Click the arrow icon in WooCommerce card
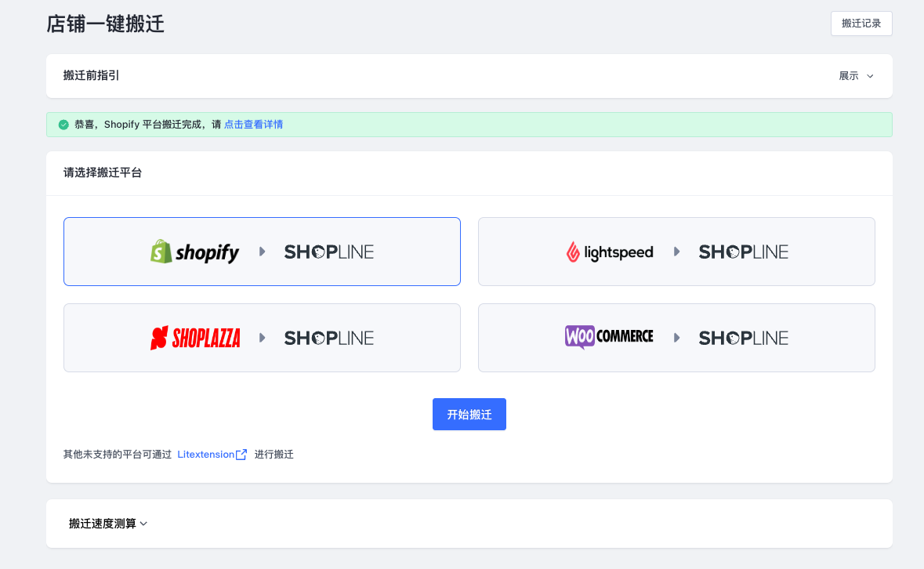Screen dimensions: 924x569 [676, 338]
